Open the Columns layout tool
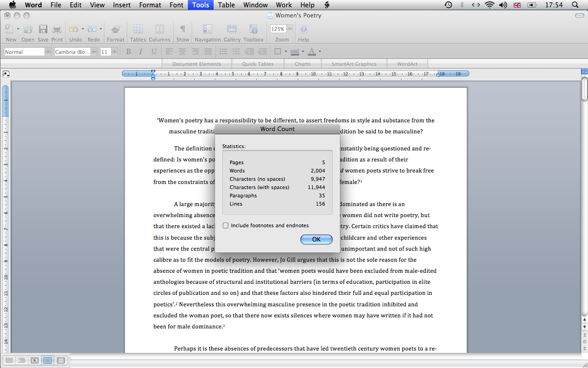588x368 pixels. (x=159, y=29)
